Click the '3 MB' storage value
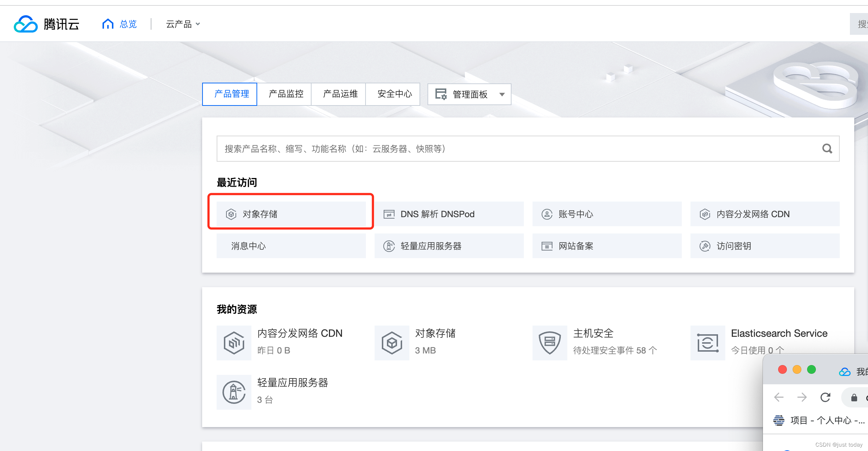The image size is (868, 451). click(x=426, y=350)
